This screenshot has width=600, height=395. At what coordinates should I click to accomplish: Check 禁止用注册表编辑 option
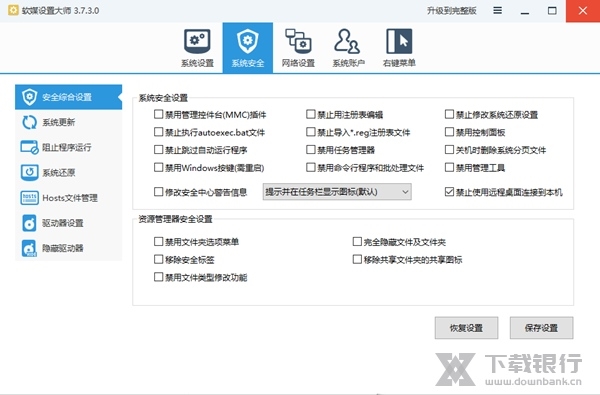pyautogui.click(x=311, y=114)
